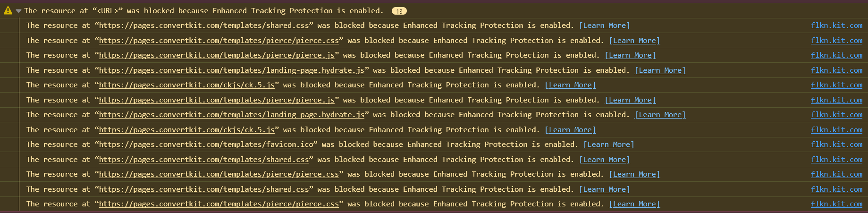
Task: Click Learn More on first landing-page.hydrate.js warning
Action: tap(660, 70)
